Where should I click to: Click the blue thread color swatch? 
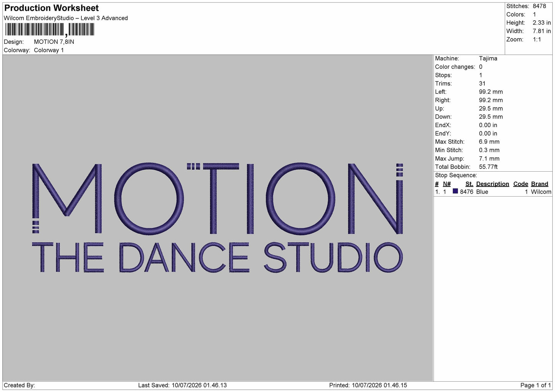tap(455, 191)
